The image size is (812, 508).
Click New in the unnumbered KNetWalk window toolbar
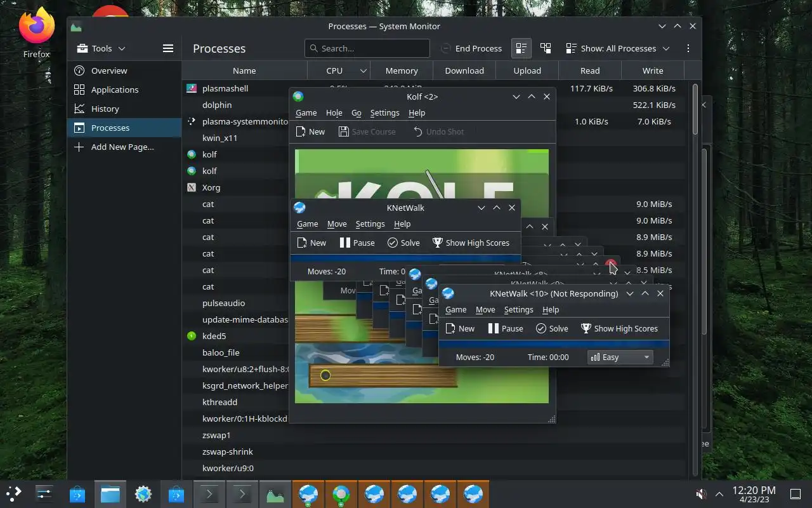[312, 243]
